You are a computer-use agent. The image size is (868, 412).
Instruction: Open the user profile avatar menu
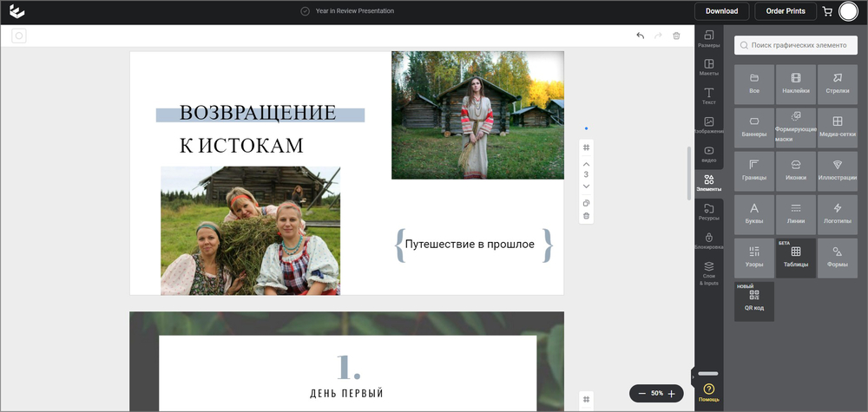(x=848, y=11)
